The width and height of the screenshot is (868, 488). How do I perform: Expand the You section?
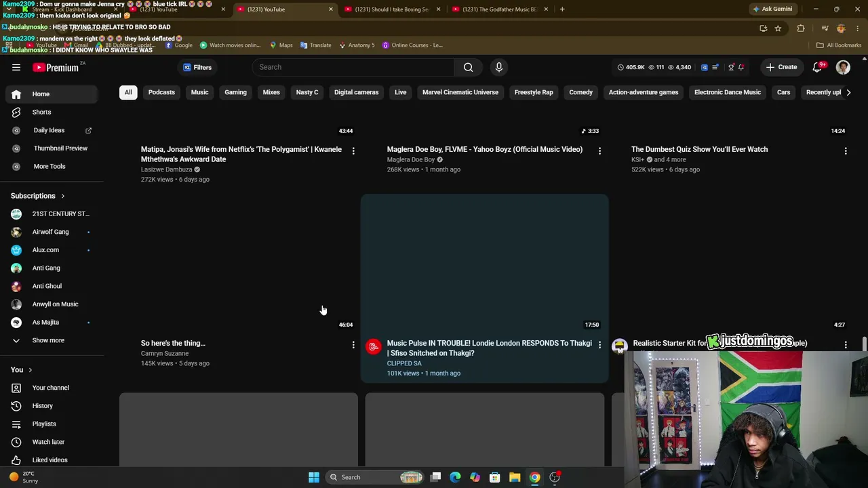22,369
